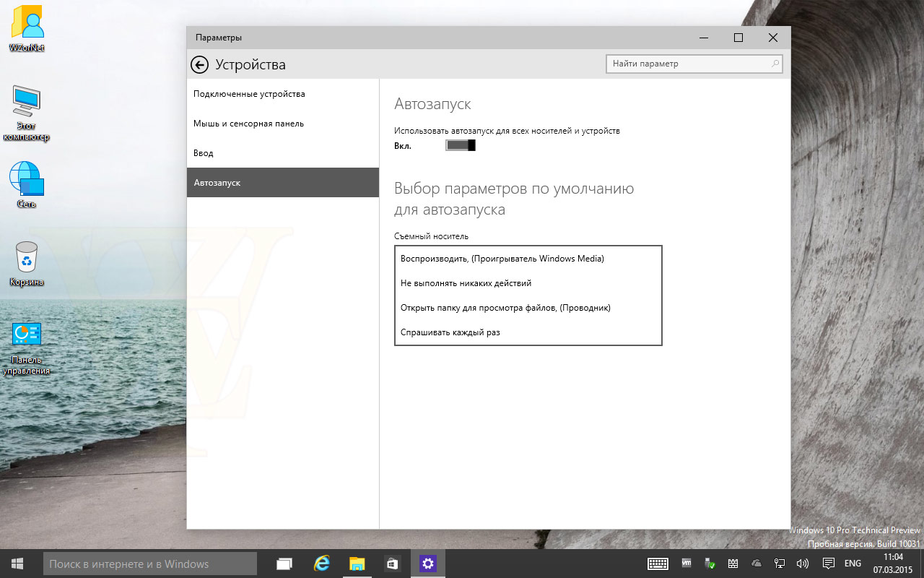Open the WZorNet desktop user folder

[27, 28]
